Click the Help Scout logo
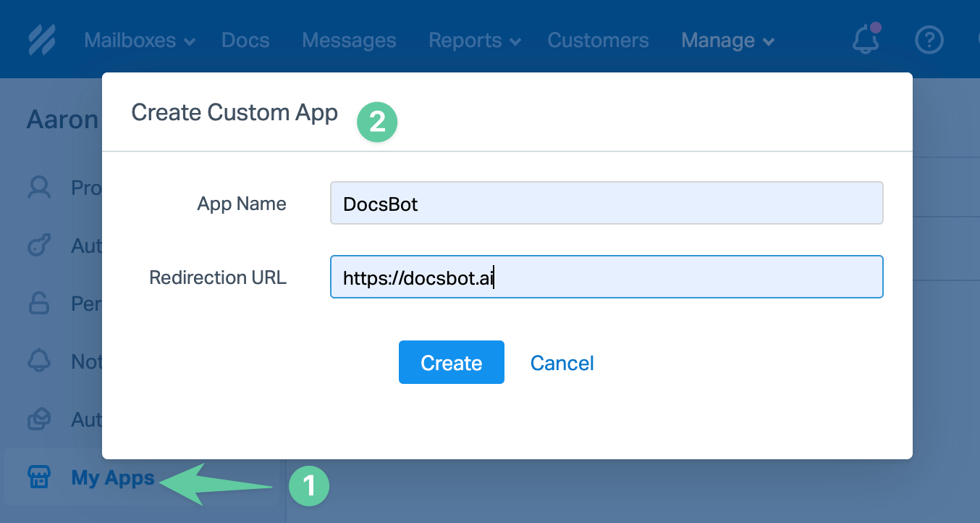980x523 pixels. pos(41,39)
